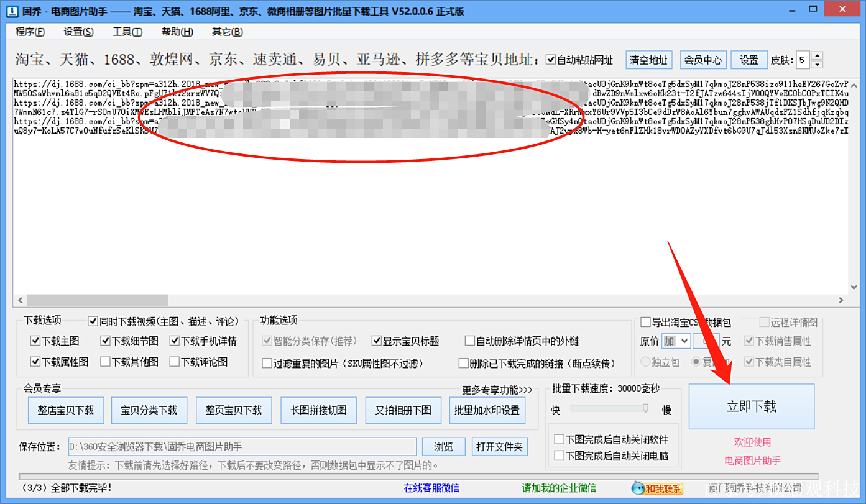Decrease the 皮肤 number with the down arrow
This screenshot has height=504, width=866.
[817, 64]
